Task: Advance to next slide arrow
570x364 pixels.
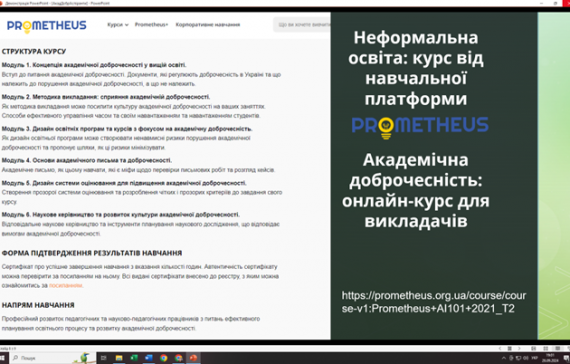Action: point(519,348)
